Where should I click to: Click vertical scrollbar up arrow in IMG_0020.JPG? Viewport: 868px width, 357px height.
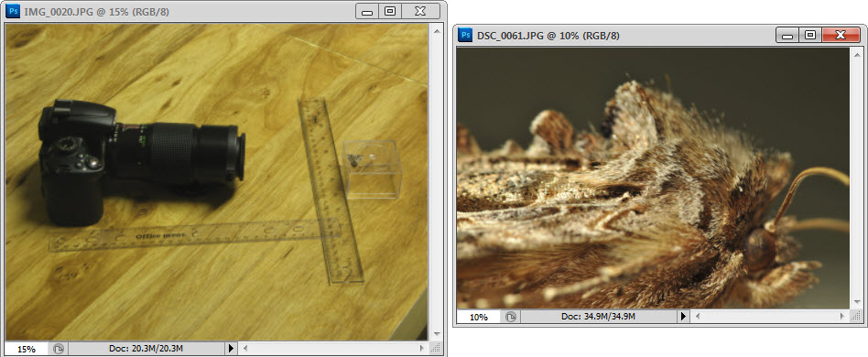(x=436, y=30)
